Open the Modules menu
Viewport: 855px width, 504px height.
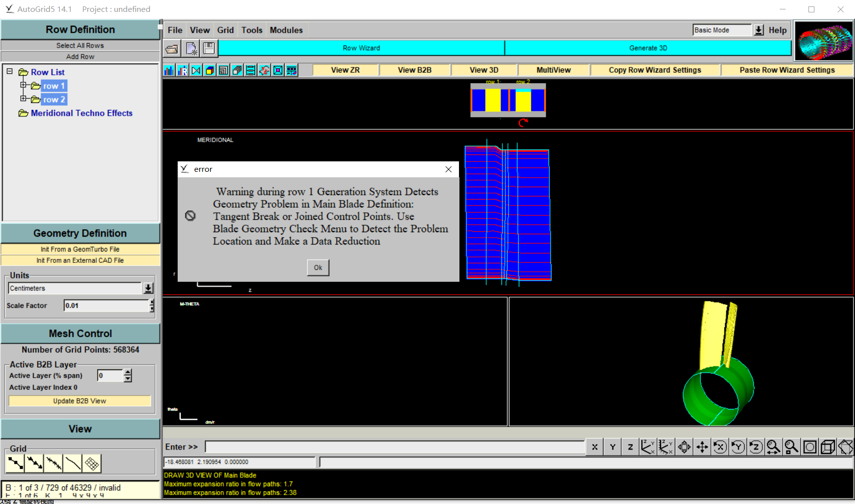click(286, 30)
